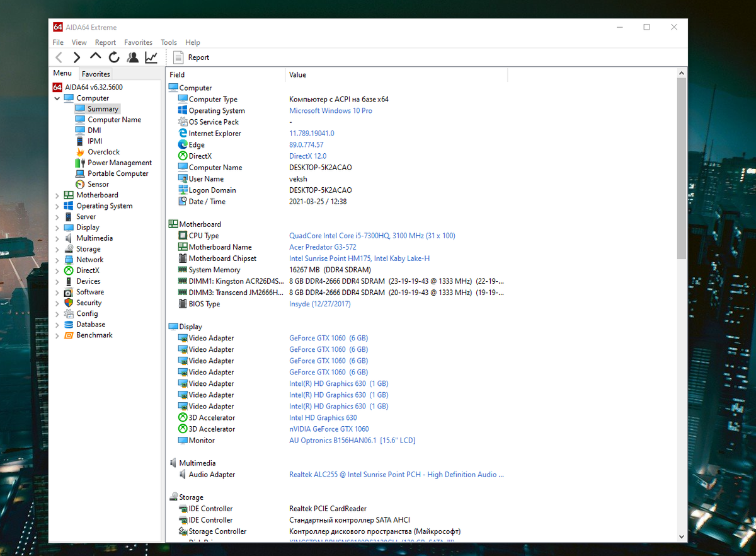Select Computer Name in the tree
The height and width of the screenshot is (556, 756).
coord(114,119)
